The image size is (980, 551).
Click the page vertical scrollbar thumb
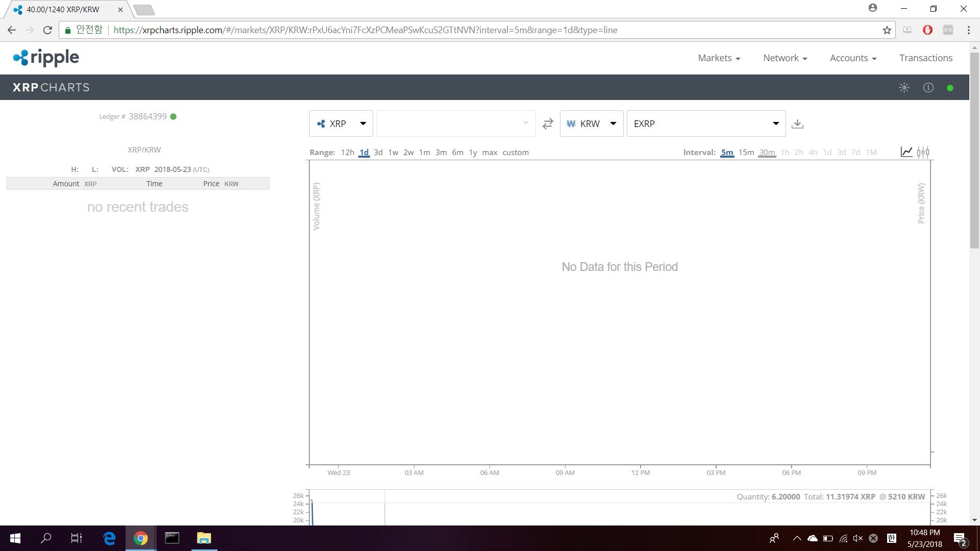(974, 151)
